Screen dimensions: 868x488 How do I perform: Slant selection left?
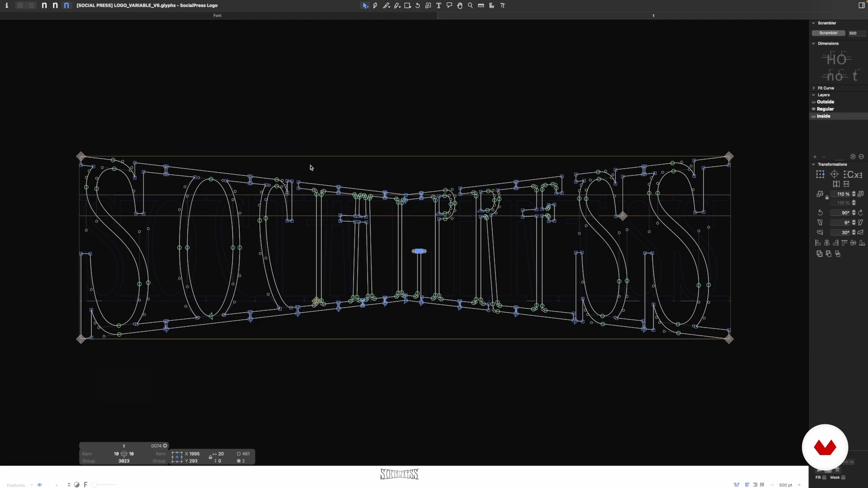820,223
